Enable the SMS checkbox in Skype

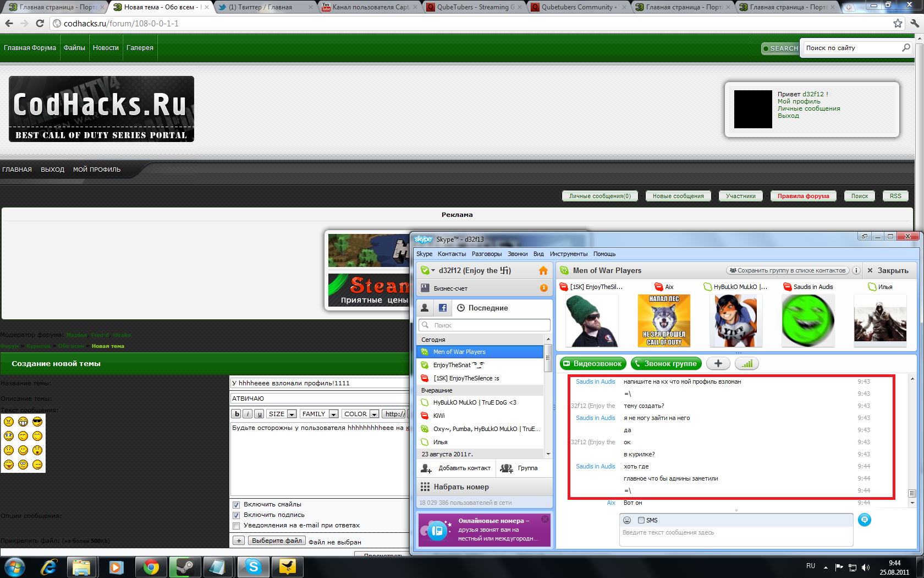coord(641,520)
